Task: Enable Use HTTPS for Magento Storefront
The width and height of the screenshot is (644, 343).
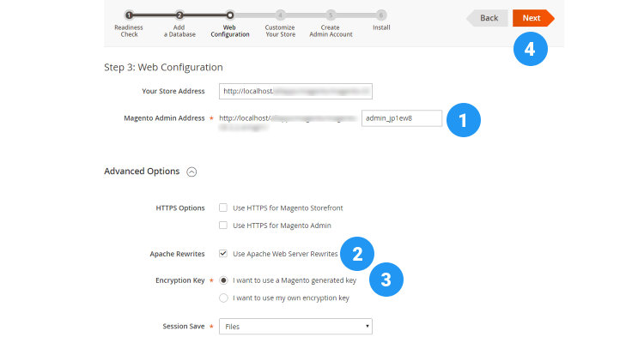Action: 223,208
